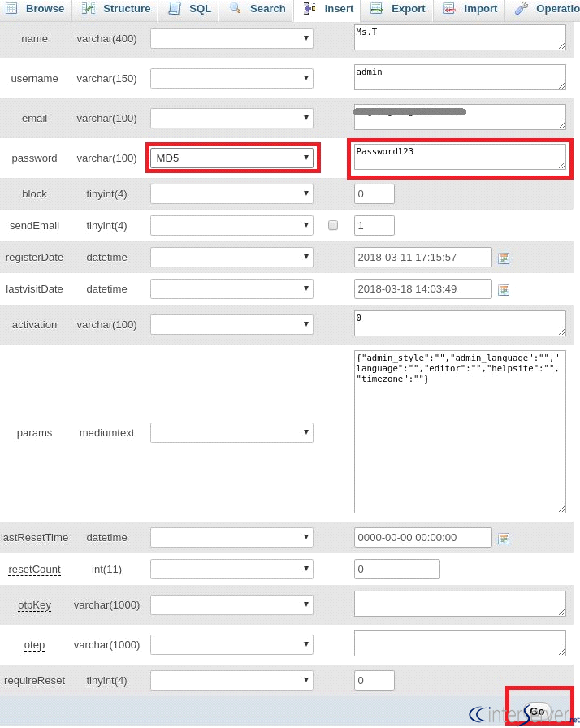The width and height of the screenshot is (580, 728).
Task: Click the password field containing Password123
Action: [460, 157]
